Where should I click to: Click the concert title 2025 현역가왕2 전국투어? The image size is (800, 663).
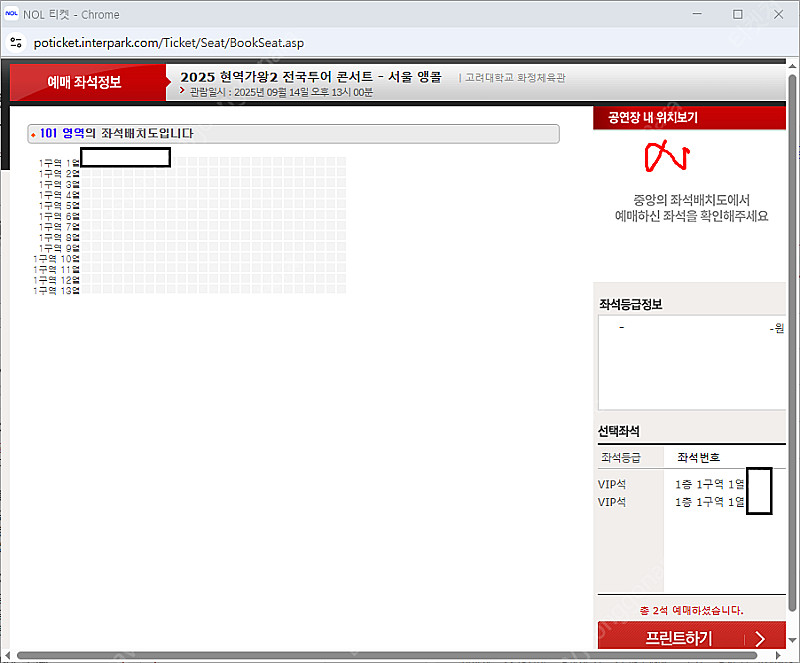pos(310,77)
